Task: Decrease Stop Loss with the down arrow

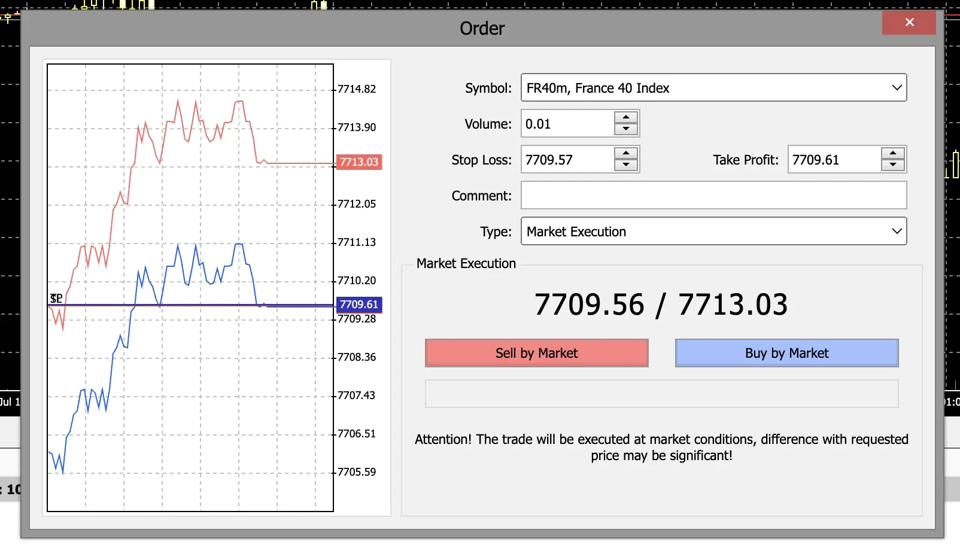Action: (x=626, y=166)
